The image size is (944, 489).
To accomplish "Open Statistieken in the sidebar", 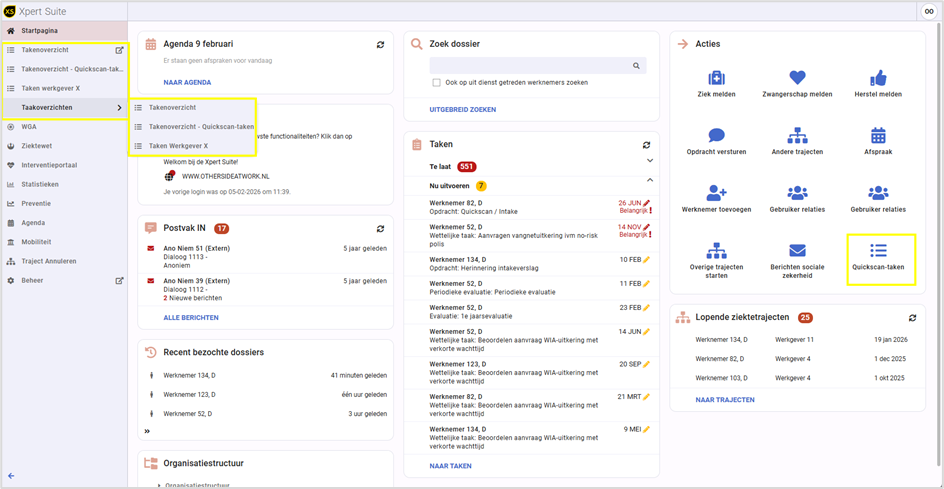I will [64, 184].
